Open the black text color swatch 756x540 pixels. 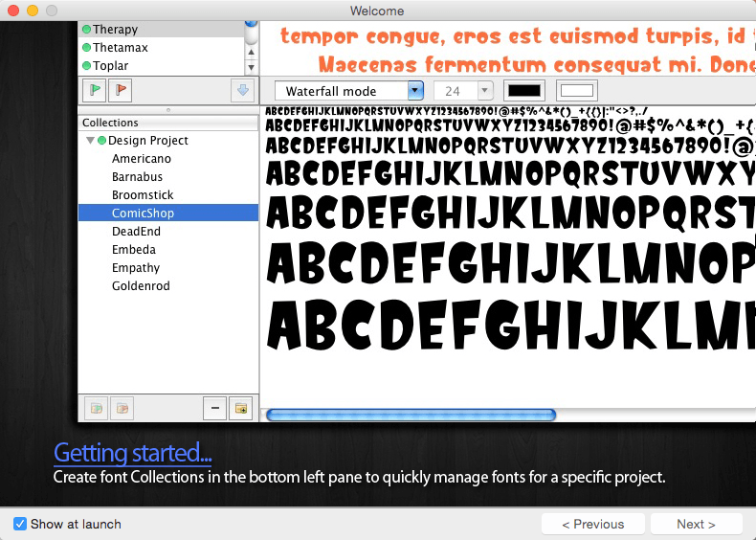(524, 91)
